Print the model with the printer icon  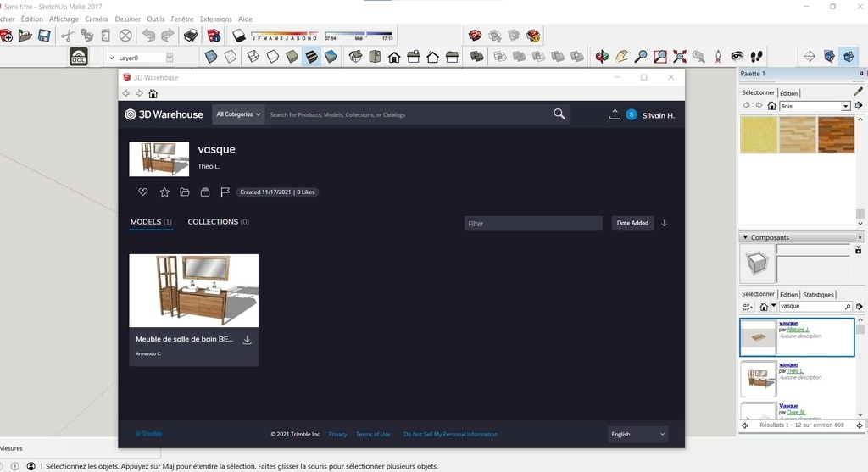coord(191,36)
